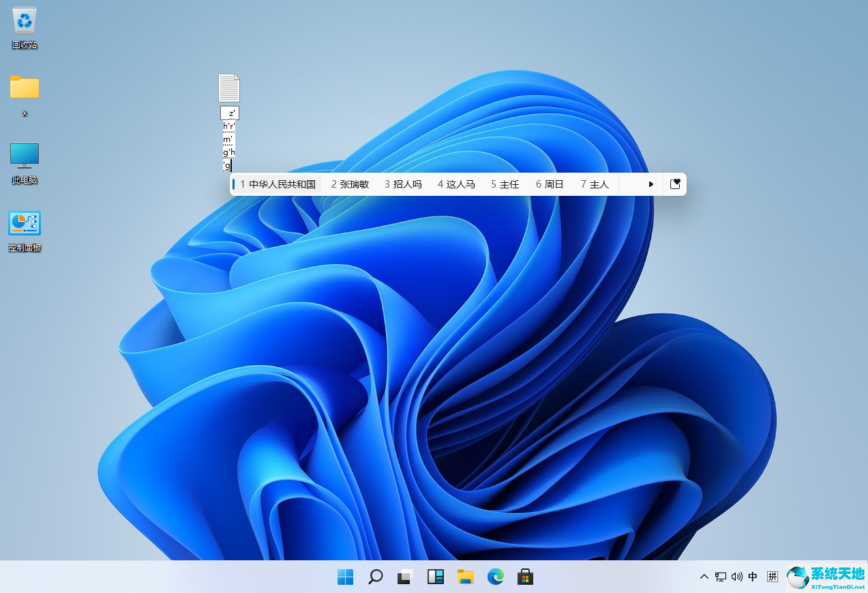Toggle Chinese/English mode via 中 indicator
Image resolution: width=868 pixels, height=593 pixels.
click(753, 576)
